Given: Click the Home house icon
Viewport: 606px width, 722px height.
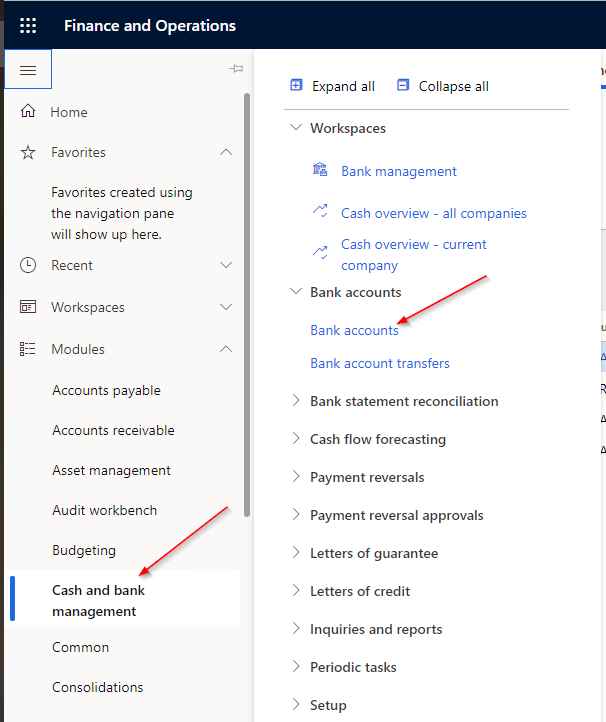Looking at the screenshot, I should (x=28, y=112).
